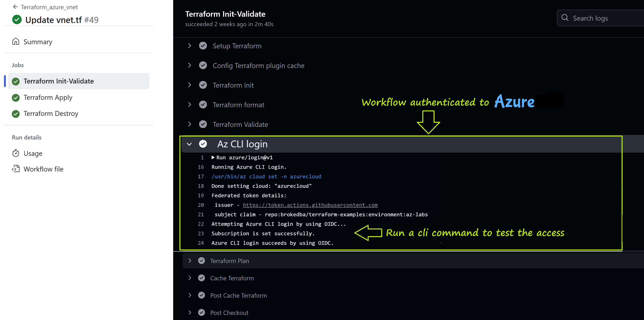Click the 'Update vnet.tf #49' run title
The width and height of the screenshot is (644, 320).
point(62,20)
